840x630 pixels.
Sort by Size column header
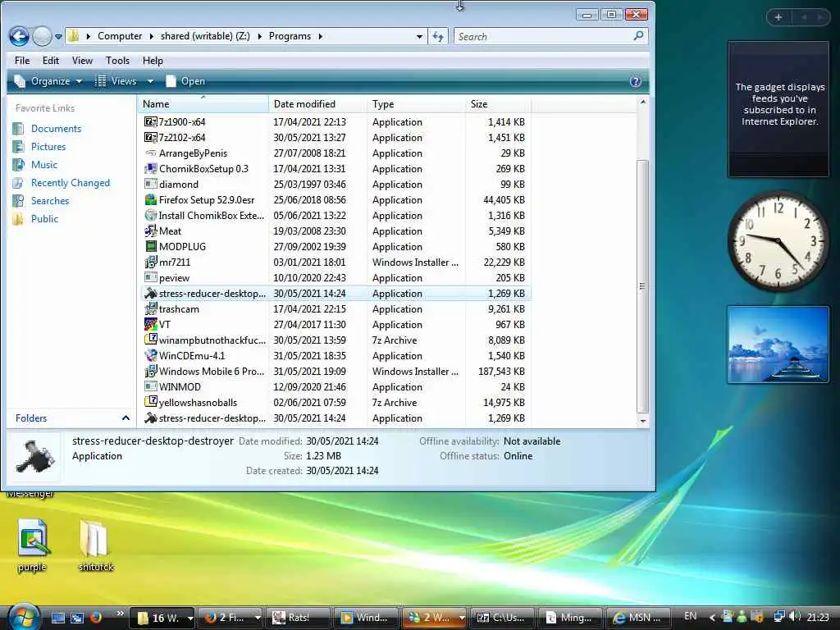click(x=498, y=104)
